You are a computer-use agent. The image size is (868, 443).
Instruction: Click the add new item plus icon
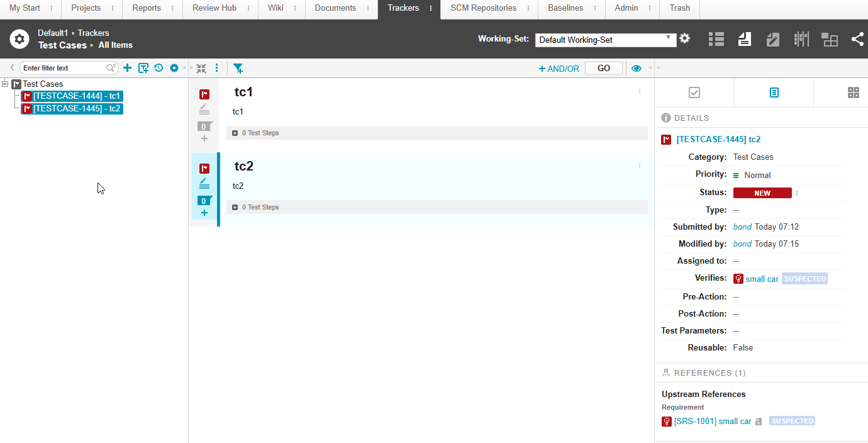tap(128, 67)
